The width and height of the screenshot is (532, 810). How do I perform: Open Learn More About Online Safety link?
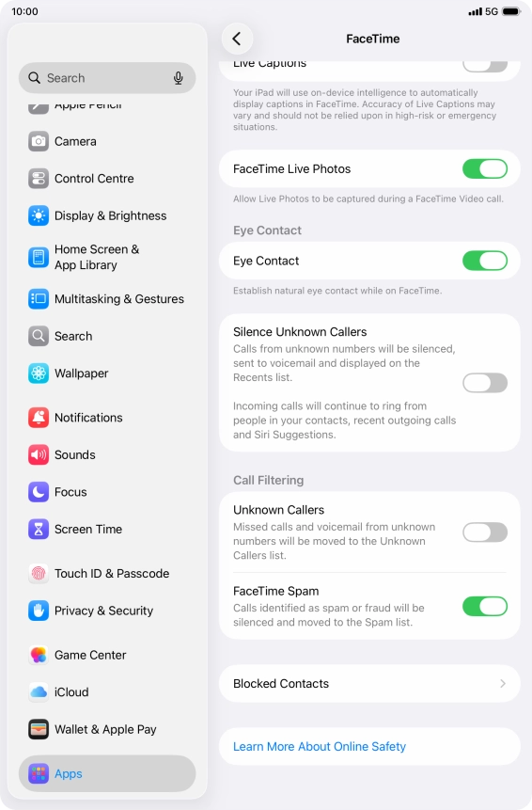(x=320, y=746)
